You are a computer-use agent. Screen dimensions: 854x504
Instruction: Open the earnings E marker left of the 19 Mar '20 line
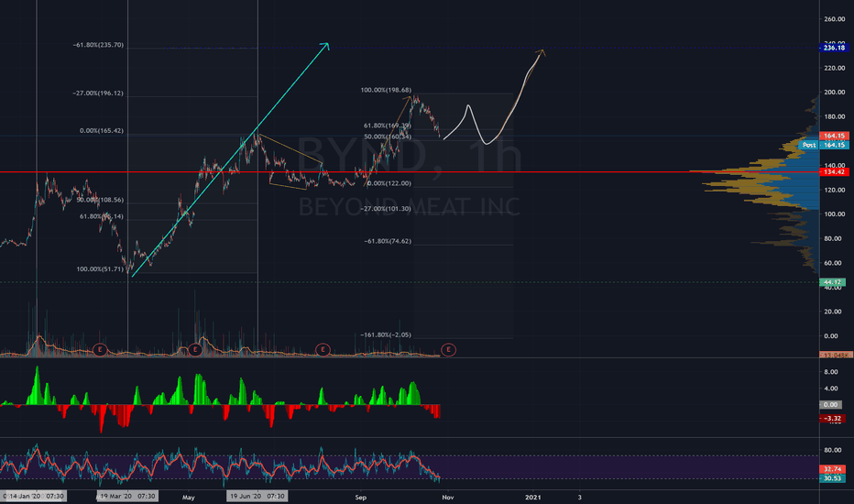(x=100, y=350)
